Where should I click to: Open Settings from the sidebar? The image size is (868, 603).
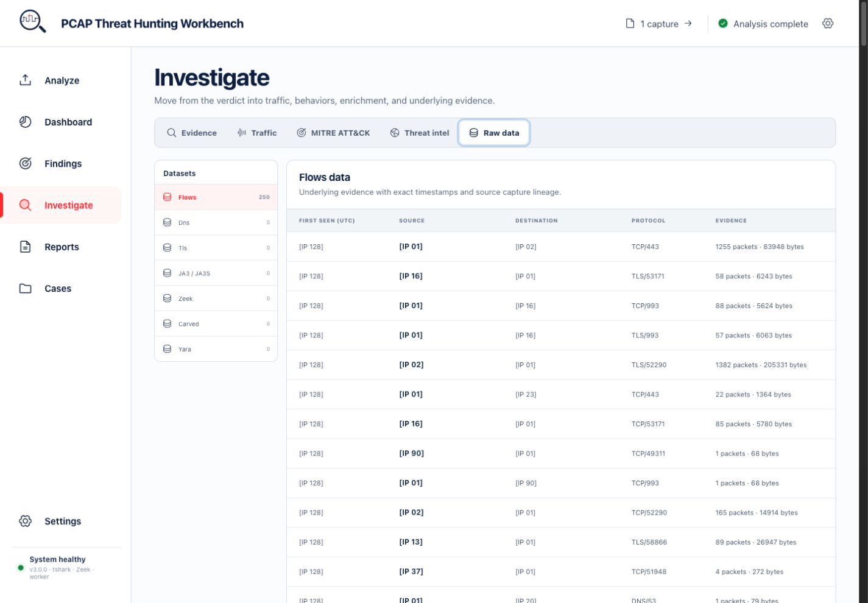coord(61,521)
